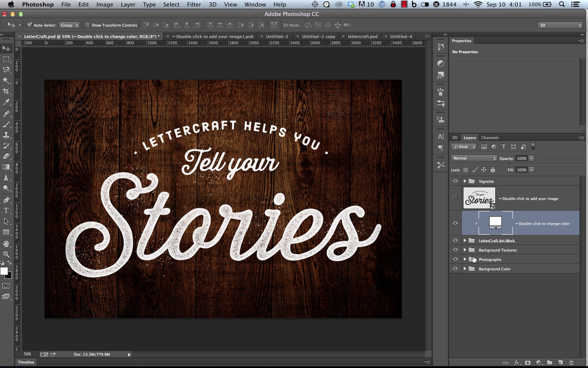588x368 pixels.
Task: Select the Clone Stamp tool
Action: [6, 135]
